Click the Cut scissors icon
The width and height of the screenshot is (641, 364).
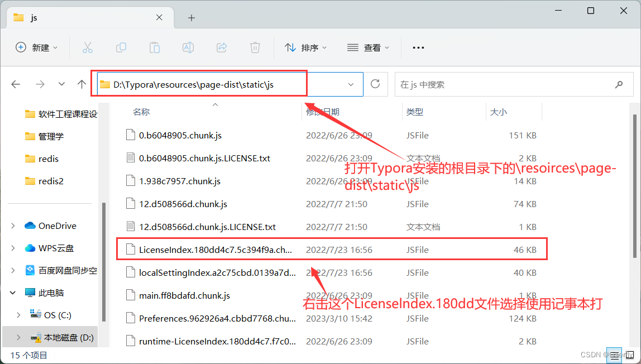coord(88,48)
